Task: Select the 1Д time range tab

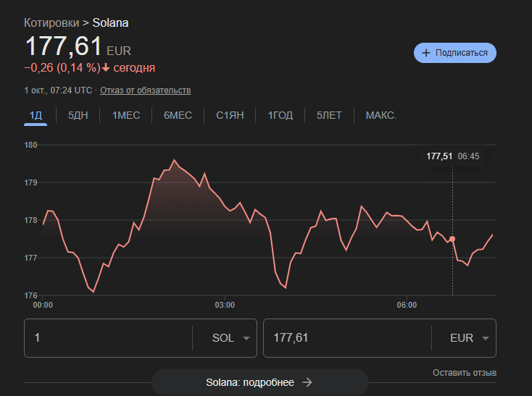Action: click(36, 115)
